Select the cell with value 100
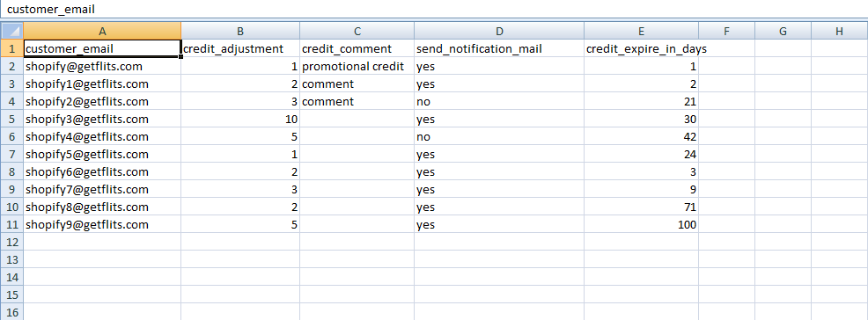This screenshot has width=868, height=320. (x=641, y=224)
